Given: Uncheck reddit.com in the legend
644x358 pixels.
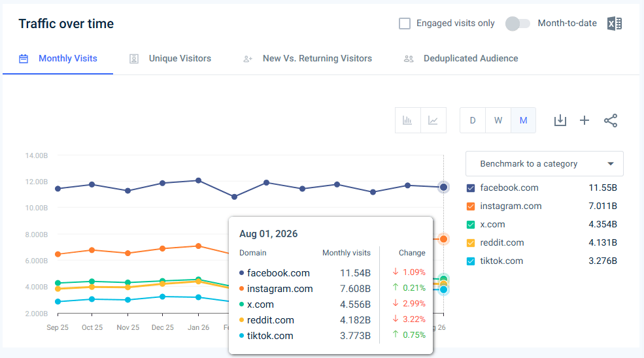Looking at the screenshot, I should 471,243.
